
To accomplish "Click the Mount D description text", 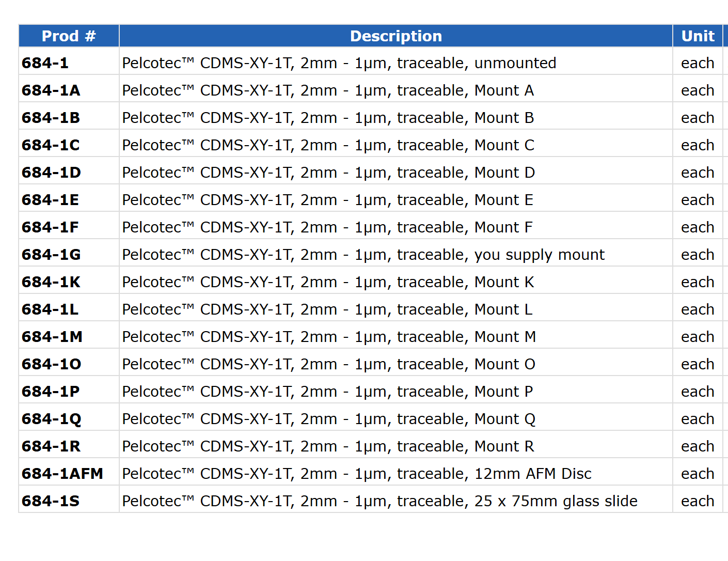I will pyautogui.click(x=328, y=173).
